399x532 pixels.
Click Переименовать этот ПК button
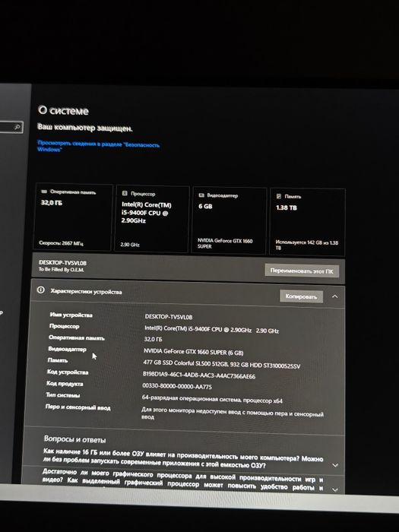tap(302, 271)
